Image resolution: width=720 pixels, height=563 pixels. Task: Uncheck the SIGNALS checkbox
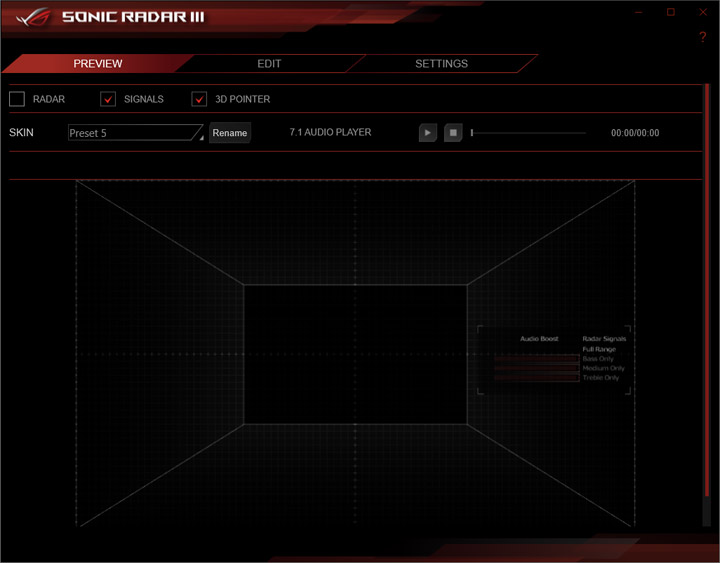(x=108, y=99)
